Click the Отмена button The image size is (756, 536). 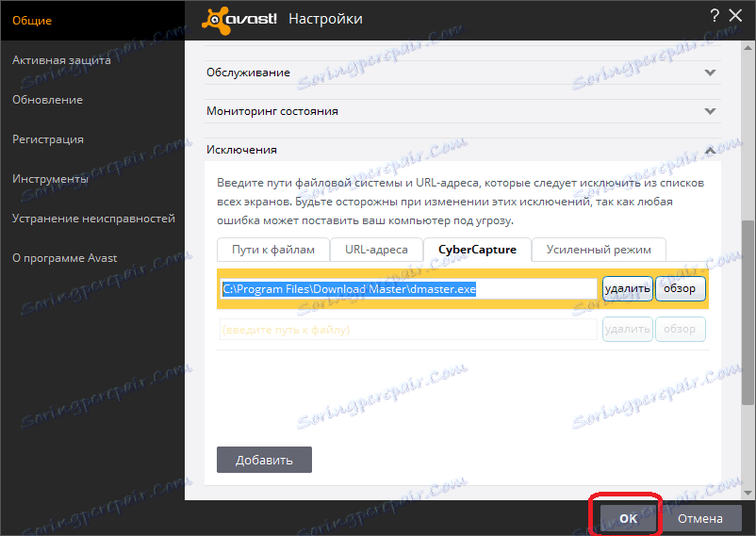coord(700,519)
